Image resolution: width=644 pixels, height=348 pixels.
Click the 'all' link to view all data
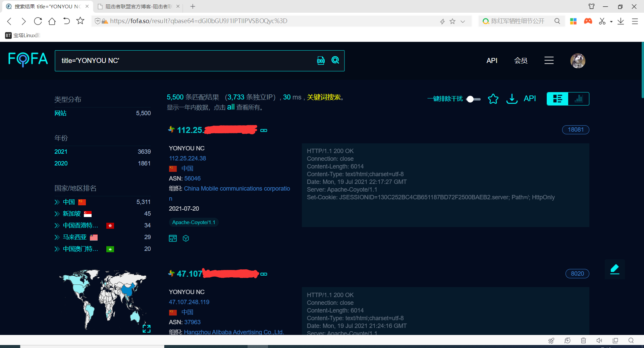231,107
